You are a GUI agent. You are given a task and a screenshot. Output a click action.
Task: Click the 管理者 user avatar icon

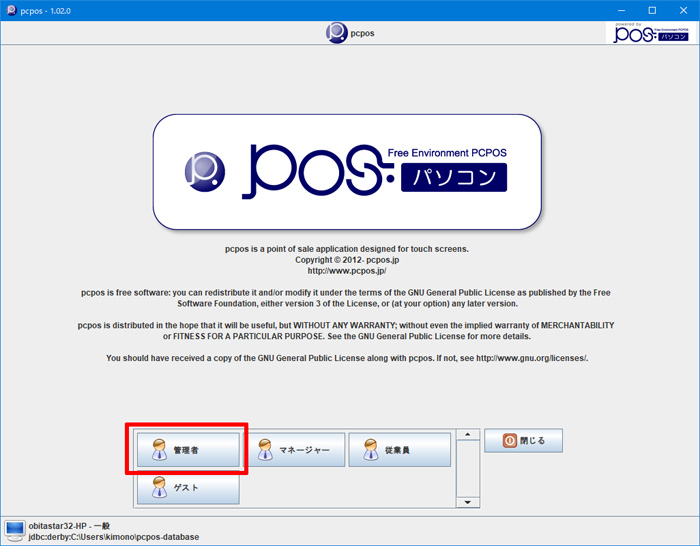pyautogui.click(x=159, y=450)
